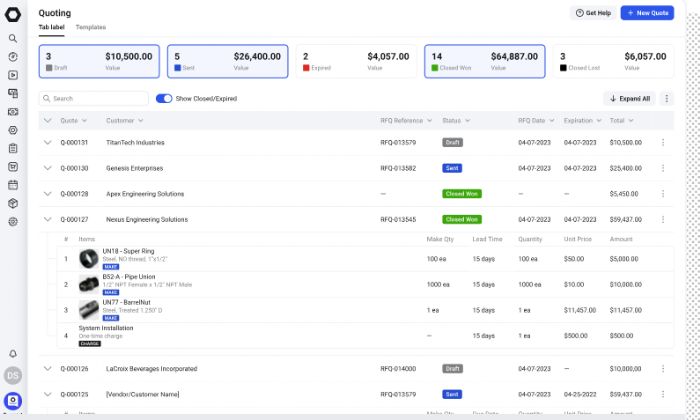Click 'Genesis Enterprises' customer name
The image size is (700, 420).
click(x=134, y=168)
